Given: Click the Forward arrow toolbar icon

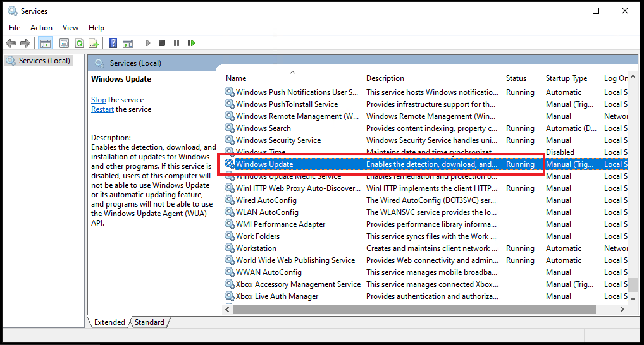Looking at the screenshot, I should point(25,43).
